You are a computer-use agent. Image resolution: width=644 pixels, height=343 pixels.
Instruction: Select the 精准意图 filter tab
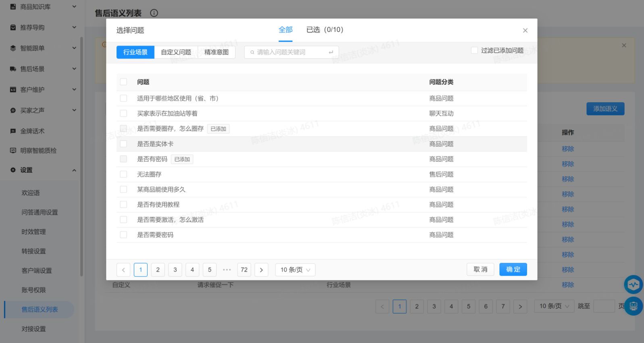217,52
